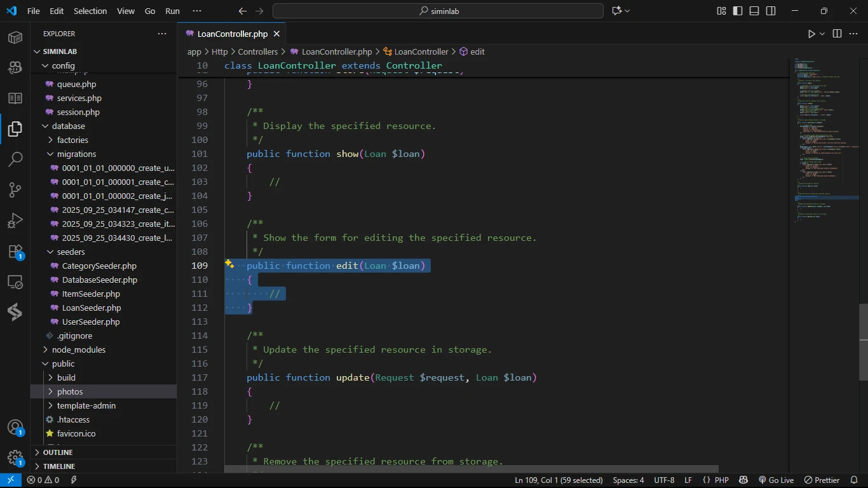Open the Source Control view
This screenshot has height=488, width=868.
click(15, 189)
